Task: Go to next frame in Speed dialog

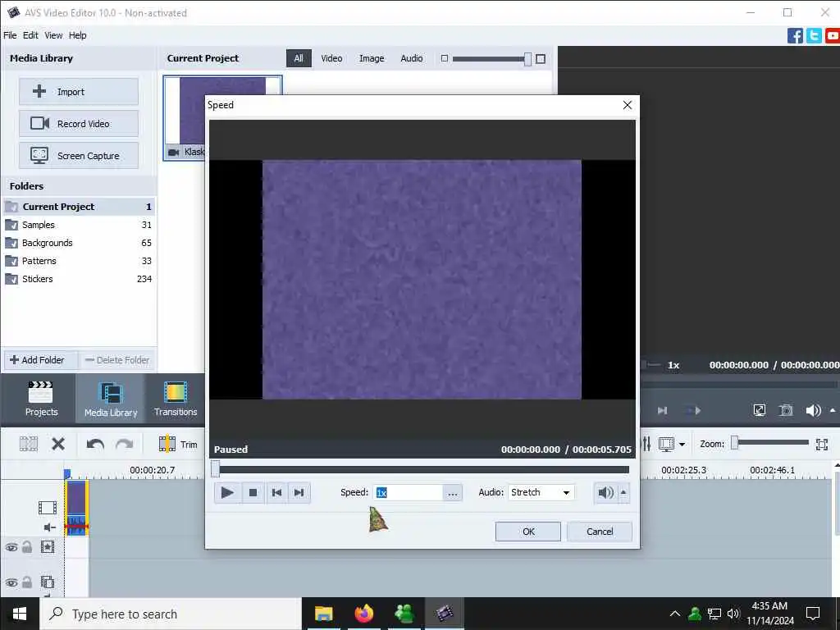Action: point(299,492)
